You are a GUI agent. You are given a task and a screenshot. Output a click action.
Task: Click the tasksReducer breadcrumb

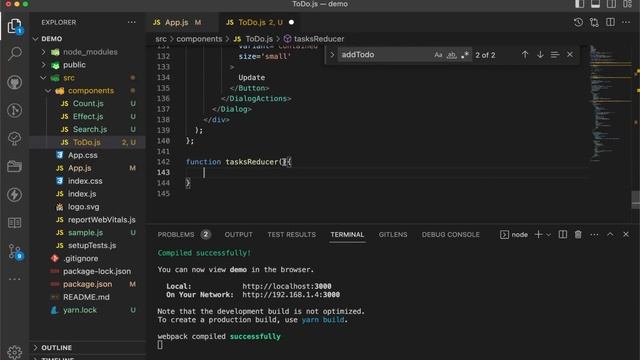(x=313, y=39)
